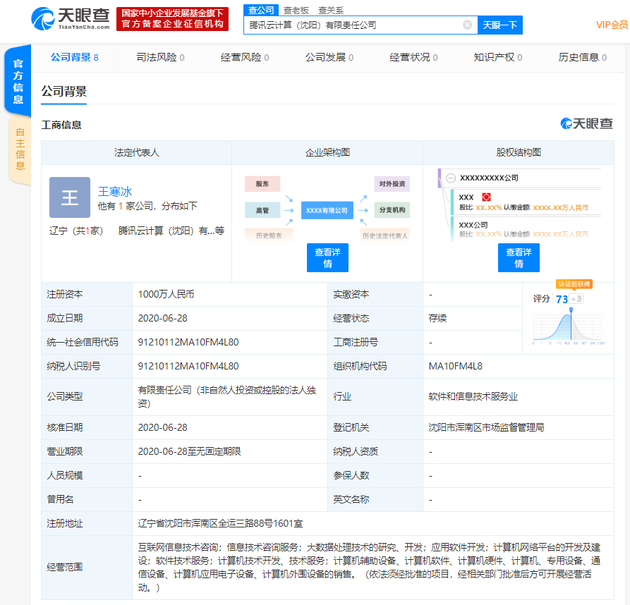Click the 高管 box in structure diagram
Viewport: 630px width, 605px height.
point(262,210)
